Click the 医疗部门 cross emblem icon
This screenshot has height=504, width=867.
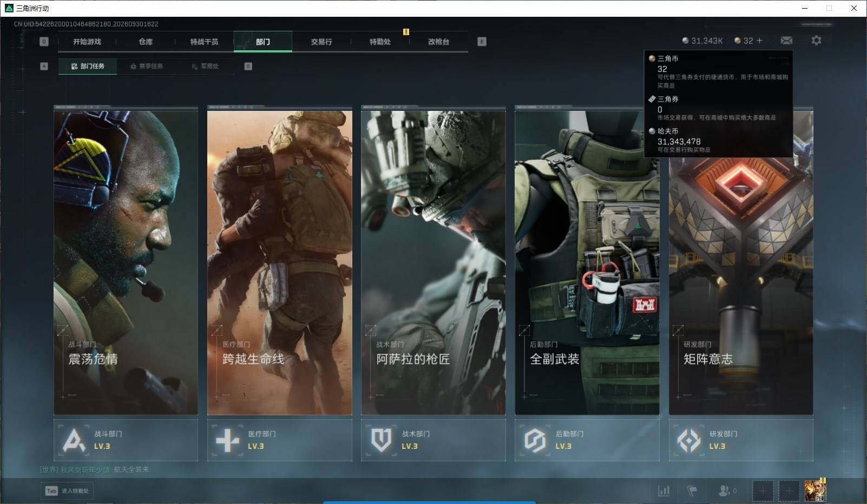click(x=227, y=440)
